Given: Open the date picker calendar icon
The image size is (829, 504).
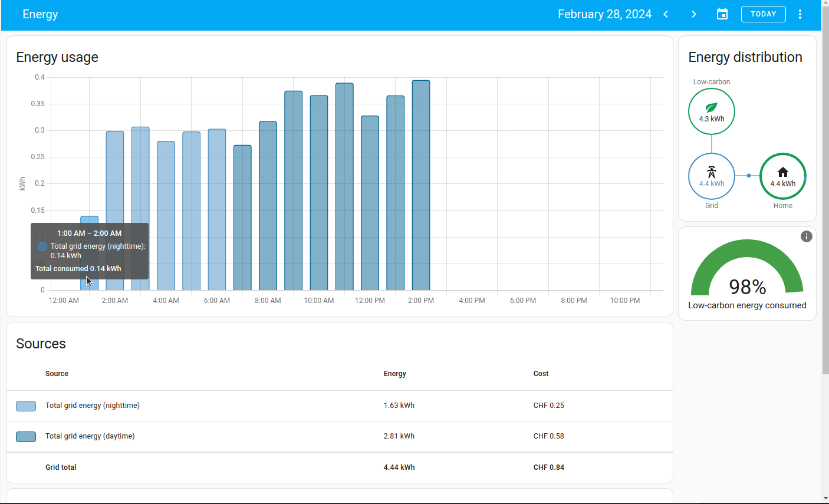Looking at the screenshot, I should 722,14.
